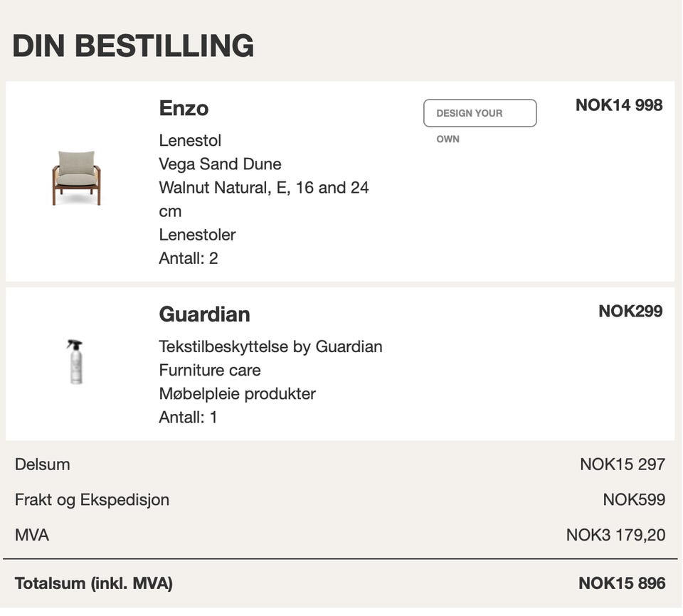Click the Totalsum (inkl. MVA) label
The width and height of the screenshot is (683, 616).
pyautogui.click(x=93, y=584)
